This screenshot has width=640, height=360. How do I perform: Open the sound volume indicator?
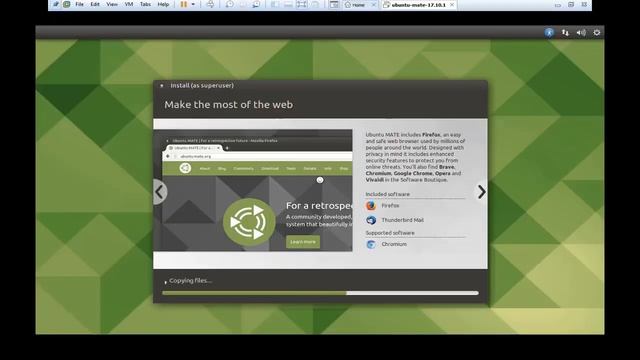click(581, 33)
